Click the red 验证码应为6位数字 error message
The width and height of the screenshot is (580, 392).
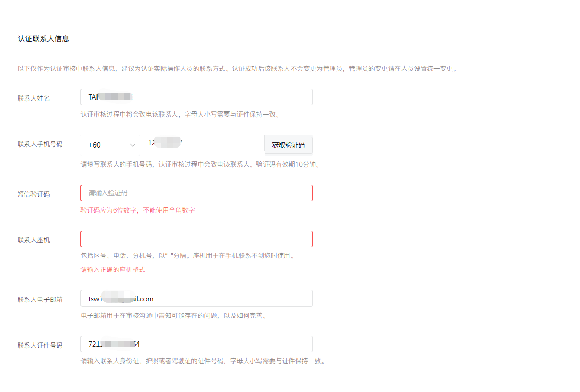(137, 210)
